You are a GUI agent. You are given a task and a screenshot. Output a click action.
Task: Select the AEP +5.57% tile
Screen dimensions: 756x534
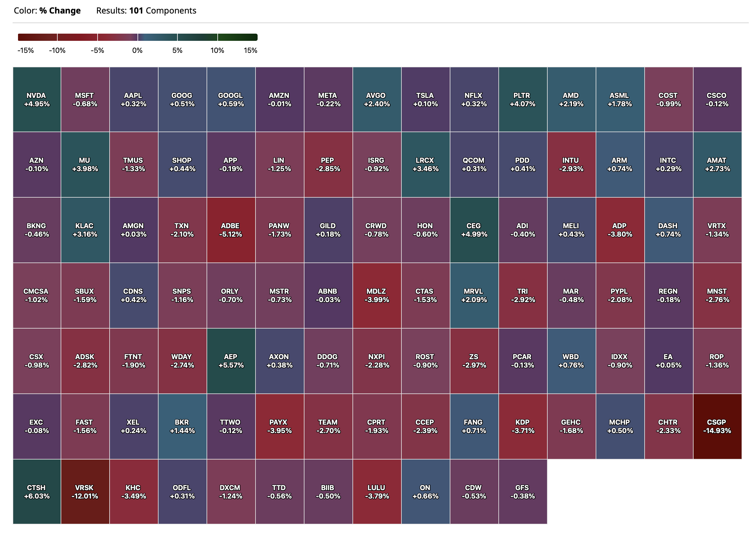(231, 361)
